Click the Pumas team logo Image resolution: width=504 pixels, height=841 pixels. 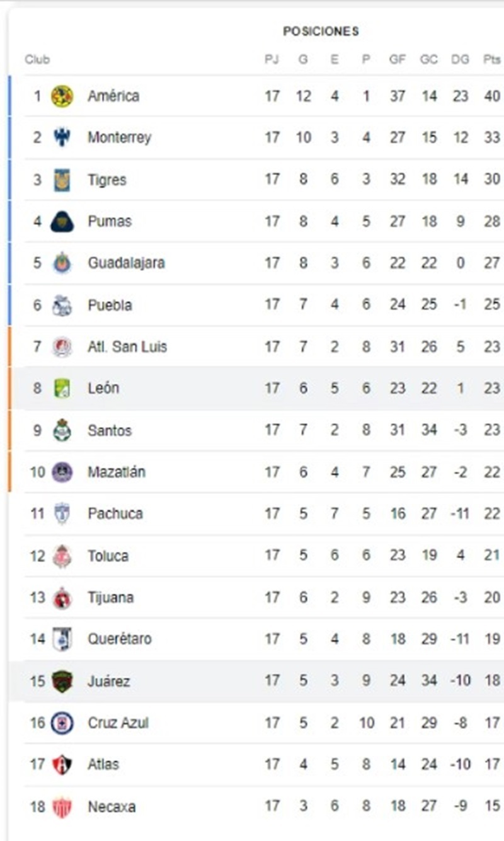[x=62, y=222]
